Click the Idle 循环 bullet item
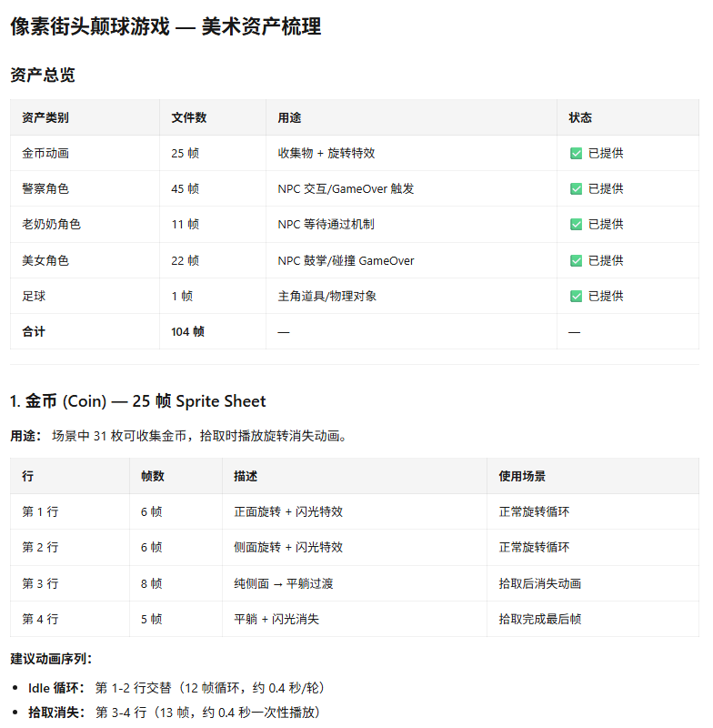This screenshot has height=728, width=713. tap(176, 688)
